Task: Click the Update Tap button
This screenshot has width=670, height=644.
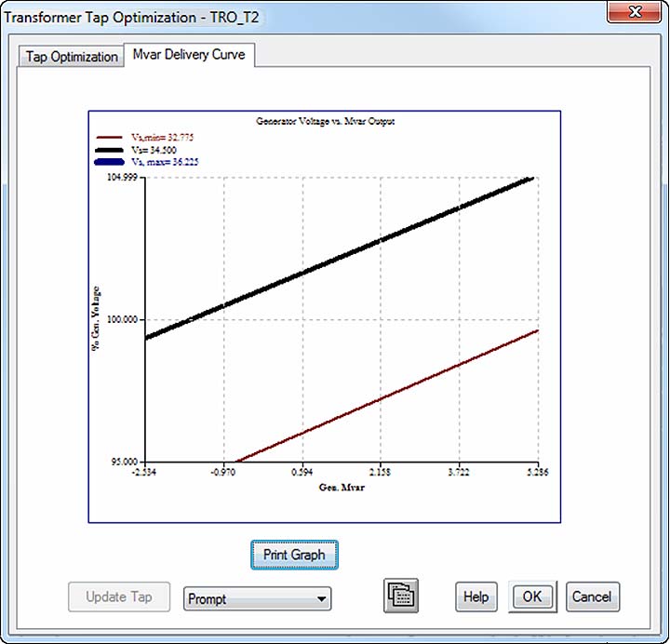Action: point(119,597)
